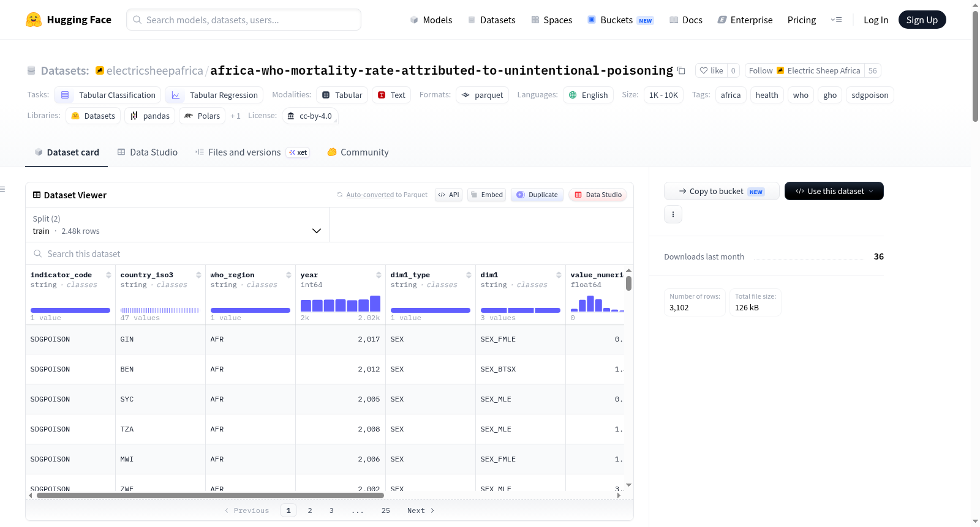980x527 pixels.
Task: Sort by the country_iso3 column sort icon
Action: (198, 275)
